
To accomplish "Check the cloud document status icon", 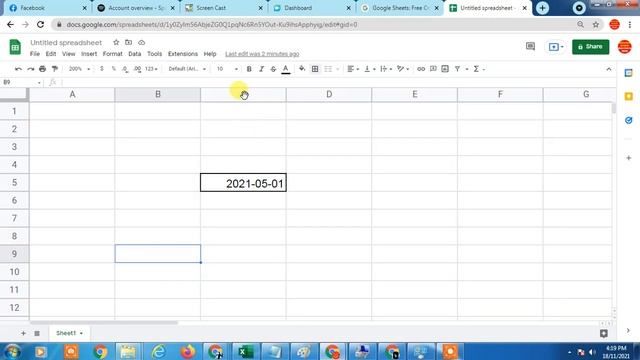I will point(142,42).
